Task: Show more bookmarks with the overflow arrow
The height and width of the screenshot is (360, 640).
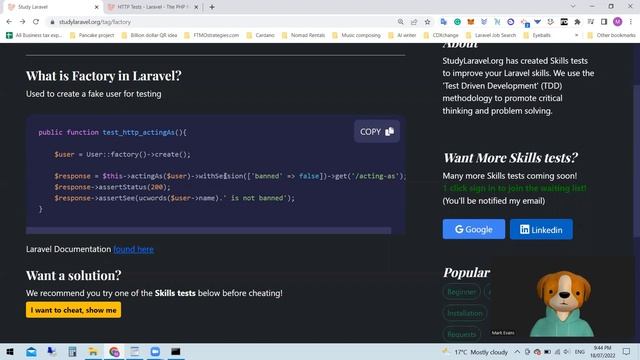Action: coord(576,35)
